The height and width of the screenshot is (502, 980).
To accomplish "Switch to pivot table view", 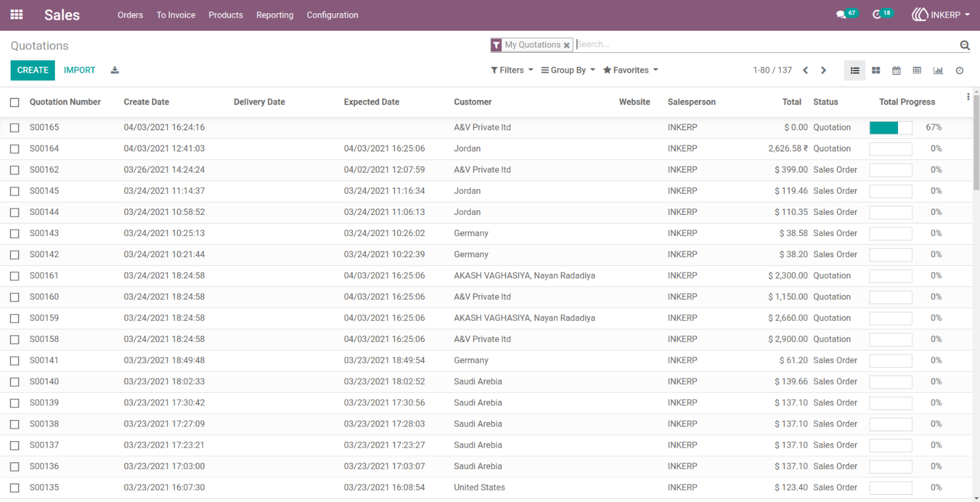I will [917, 70].
